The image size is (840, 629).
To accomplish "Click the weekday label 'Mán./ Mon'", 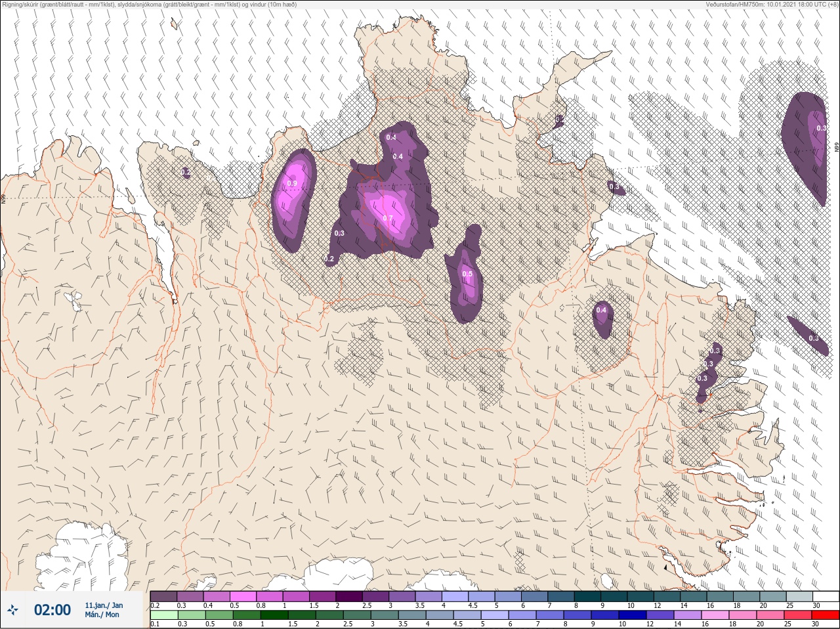I will pos(102,615).
